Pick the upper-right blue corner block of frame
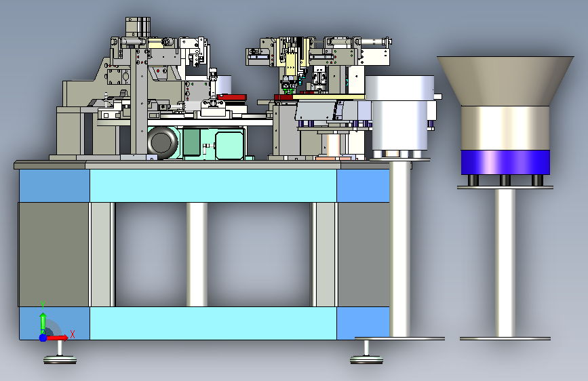The image size is (588, 381). tap(363, 186)
